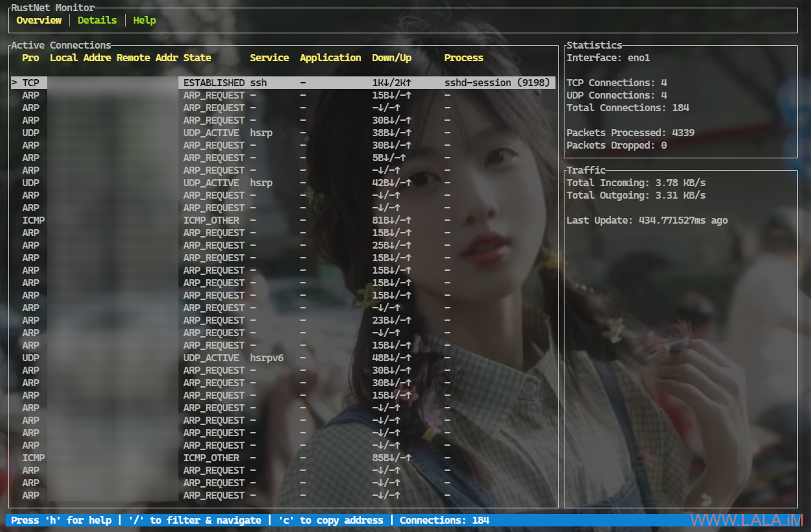
Task: Open the Help tab
Action: [144, 20]
